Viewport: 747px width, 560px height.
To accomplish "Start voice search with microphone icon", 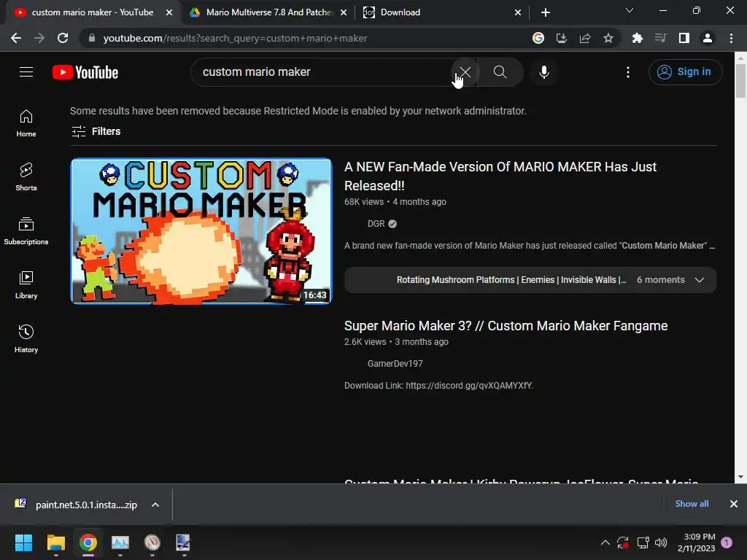I will [x=543, y=72].
